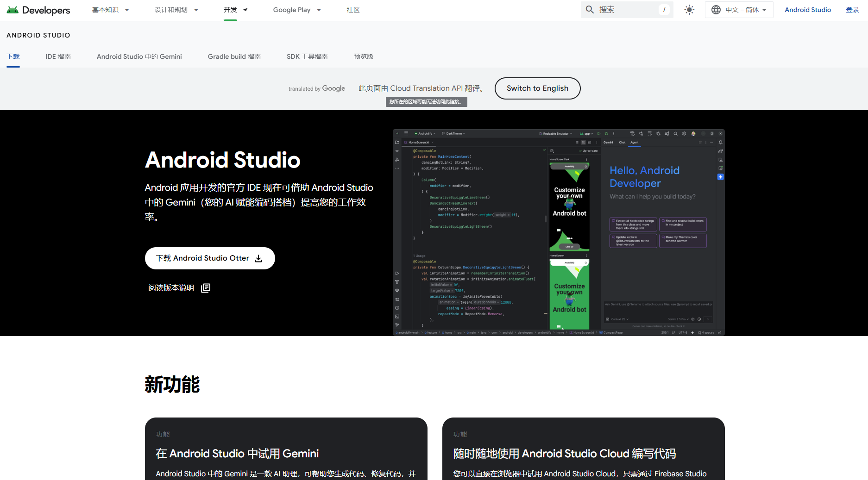The height and width of the screenshot is (480, 868).
Task: Open the Android Studio Cloud 编写代码 card
Action: (x=583, y=449)
